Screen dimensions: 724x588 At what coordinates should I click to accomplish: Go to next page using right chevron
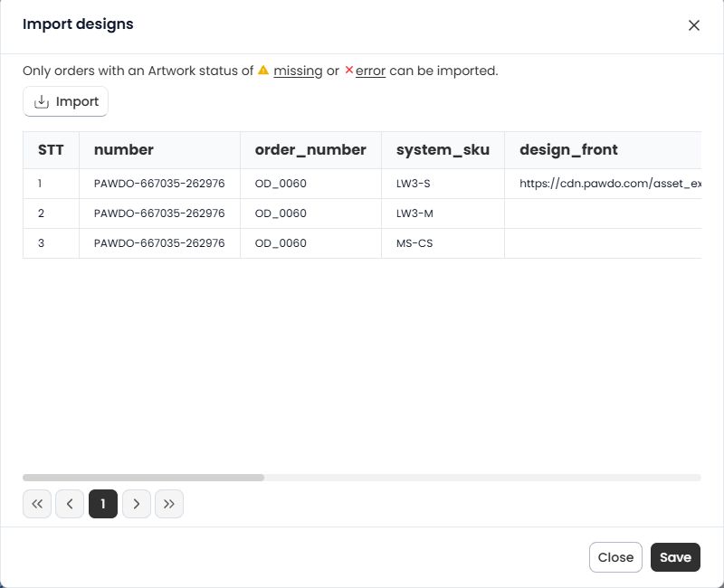tap(137, 504)
